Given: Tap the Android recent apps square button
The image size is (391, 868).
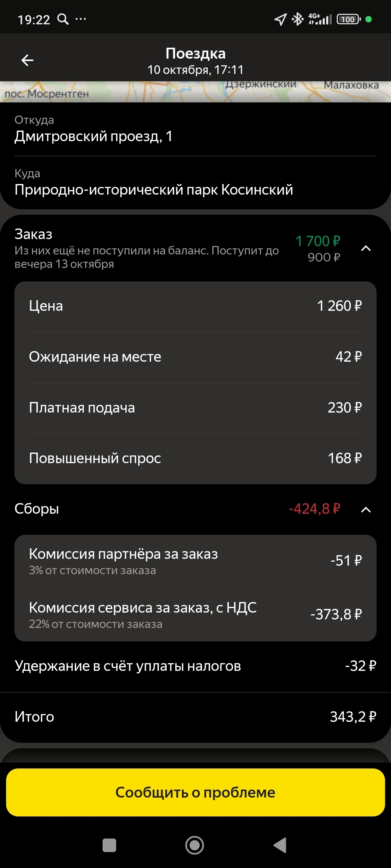Looking at the screenshot, I should pos(109,845).
